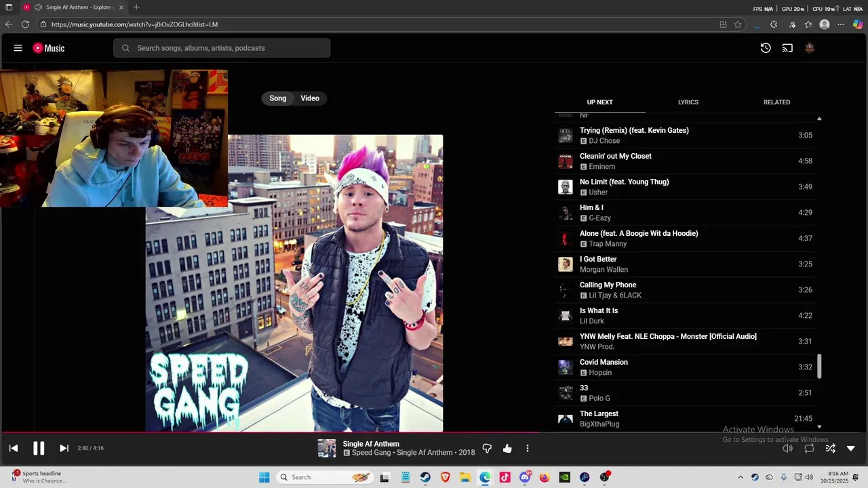Play Cleanin' out My Closet from queue
The image size is (868, 488).
685,161
